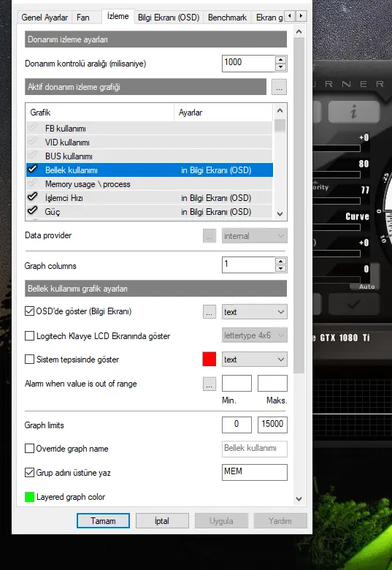Image resolution: width=392 pixels, height=570 pixels.
Task: Click the tab strip right scroll arrow
Action: click(x=301, y=15)
